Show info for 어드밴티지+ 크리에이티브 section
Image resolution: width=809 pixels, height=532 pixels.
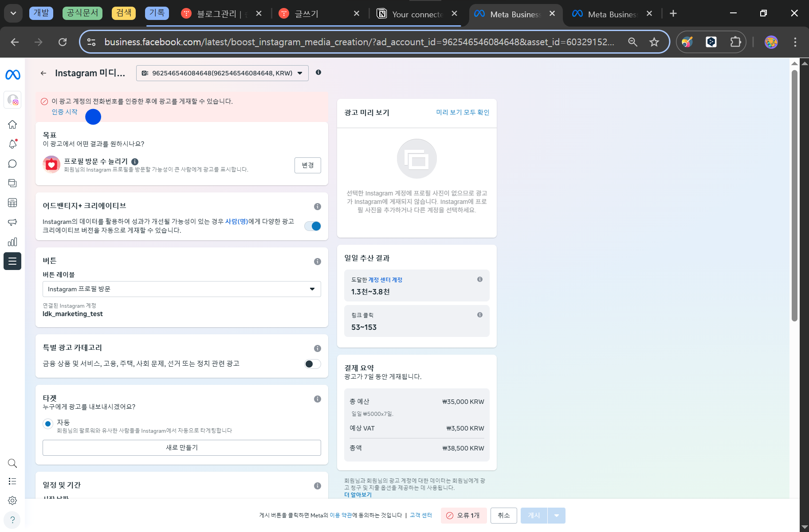point(318,207)
